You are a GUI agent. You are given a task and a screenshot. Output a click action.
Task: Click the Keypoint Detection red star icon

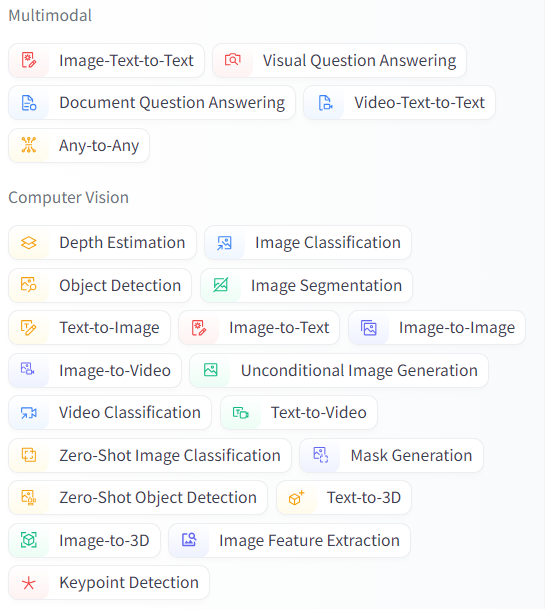[x=29, y=583]
